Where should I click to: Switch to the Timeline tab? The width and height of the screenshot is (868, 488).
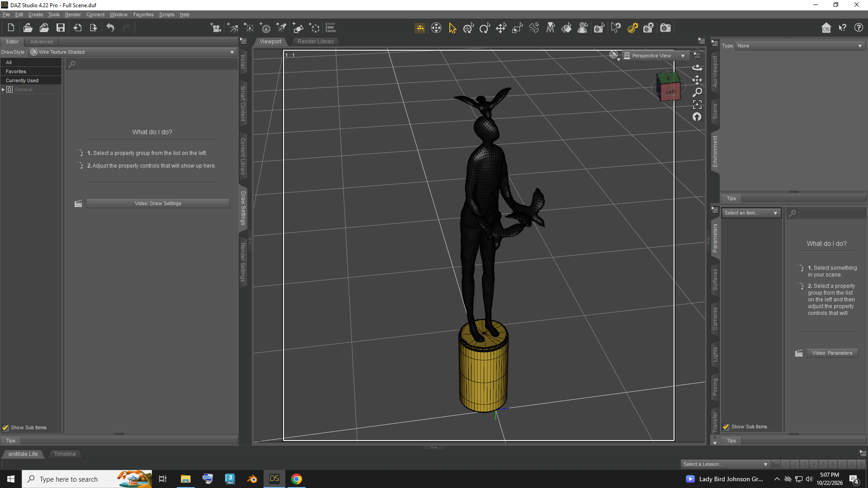[x=65, y=454]
